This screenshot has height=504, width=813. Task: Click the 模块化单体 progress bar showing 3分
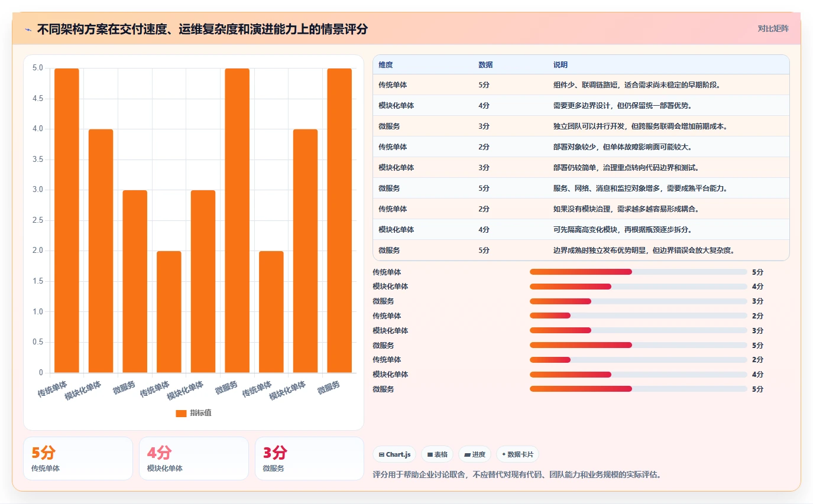639,330
